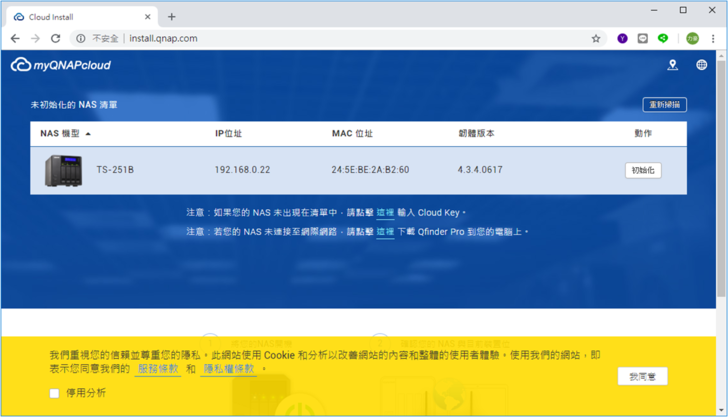Sort by NAS model column arrow
This screenshot has width=728, height=417.
coord(88,134)
